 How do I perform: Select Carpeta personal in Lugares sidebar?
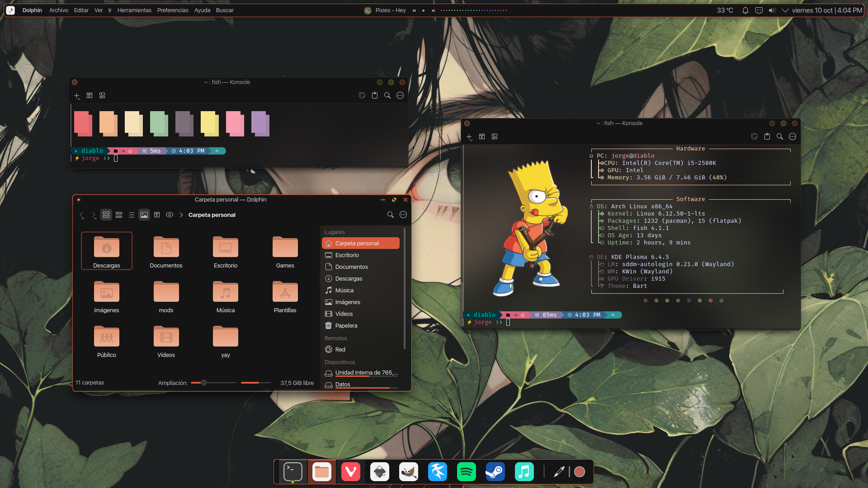361,243
